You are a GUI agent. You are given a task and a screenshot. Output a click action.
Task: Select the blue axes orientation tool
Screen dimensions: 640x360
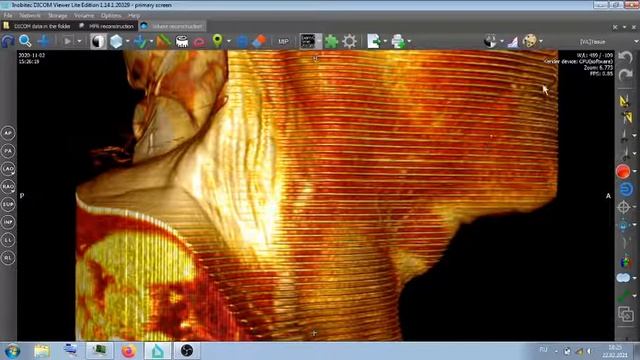pyautogui.click(x=140, y=41)
